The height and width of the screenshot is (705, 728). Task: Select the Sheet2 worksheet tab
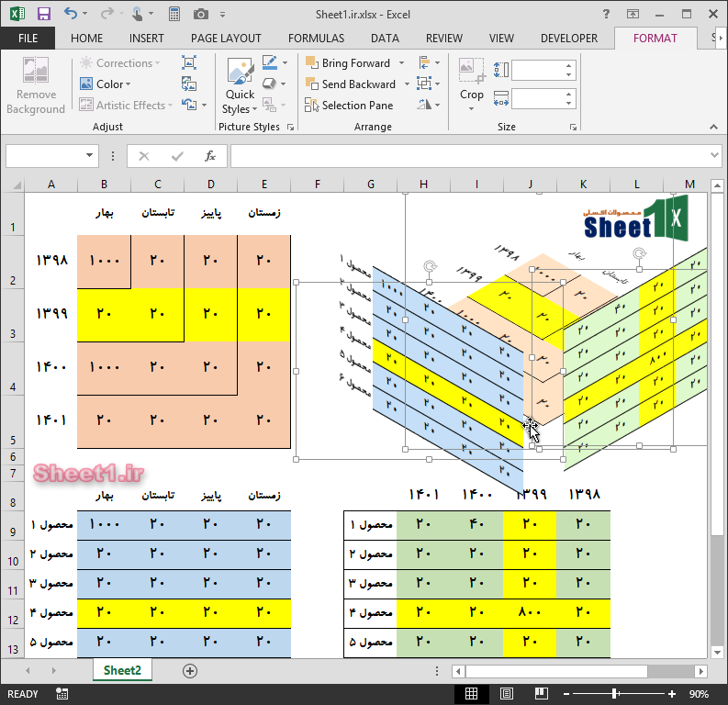click(122, 671)
